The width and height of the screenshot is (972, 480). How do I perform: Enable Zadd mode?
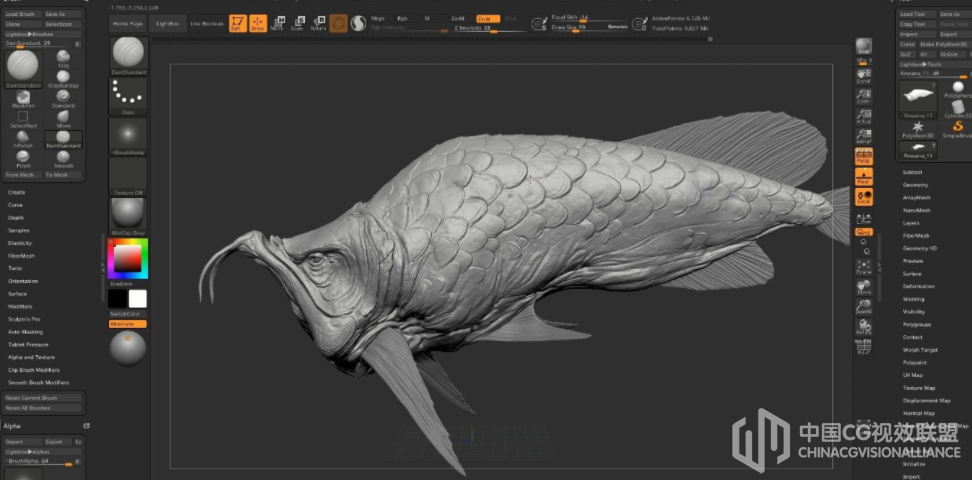459,19
